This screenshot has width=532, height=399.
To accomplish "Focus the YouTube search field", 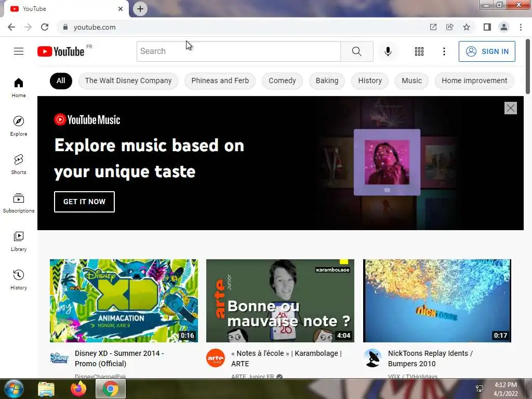I will 238,51.
